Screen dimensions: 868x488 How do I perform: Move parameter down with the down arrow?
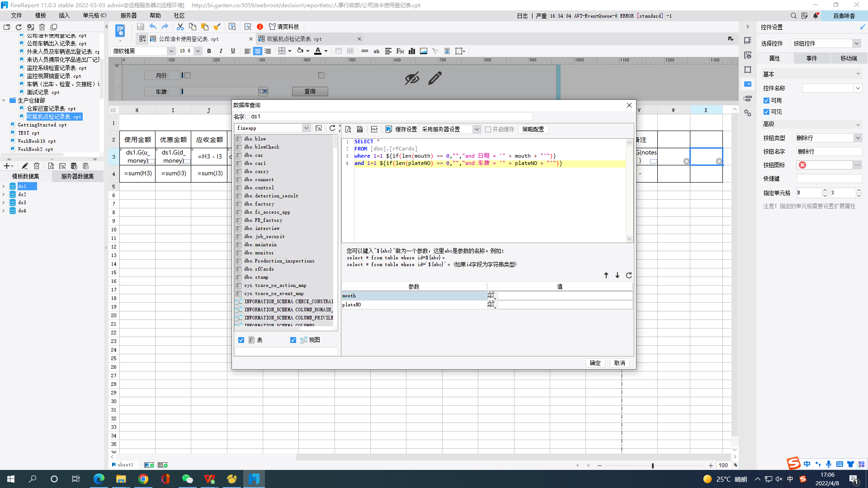click(618, 275)
